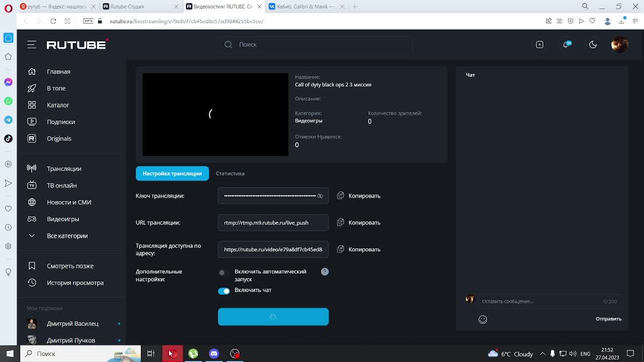Open Подписки in sidebar

(61, 122)
